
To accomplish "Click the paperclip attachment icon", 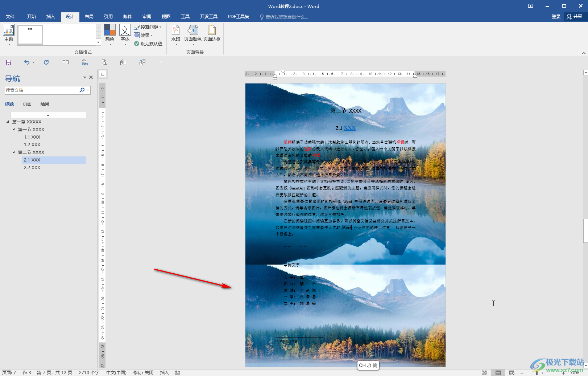I will tap(123, 62).
